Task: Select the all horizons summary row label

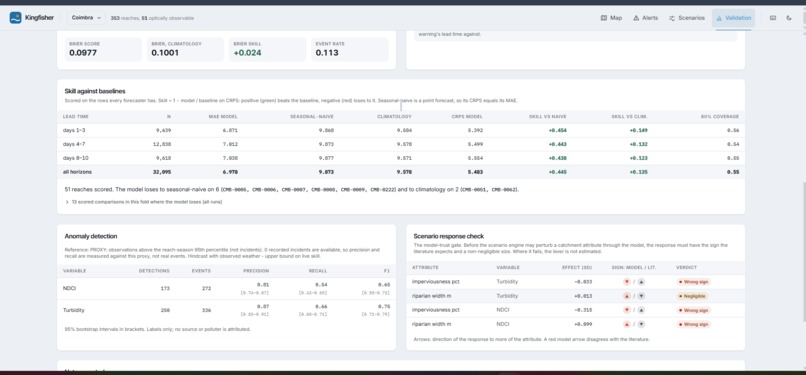Action: [77, 172]
